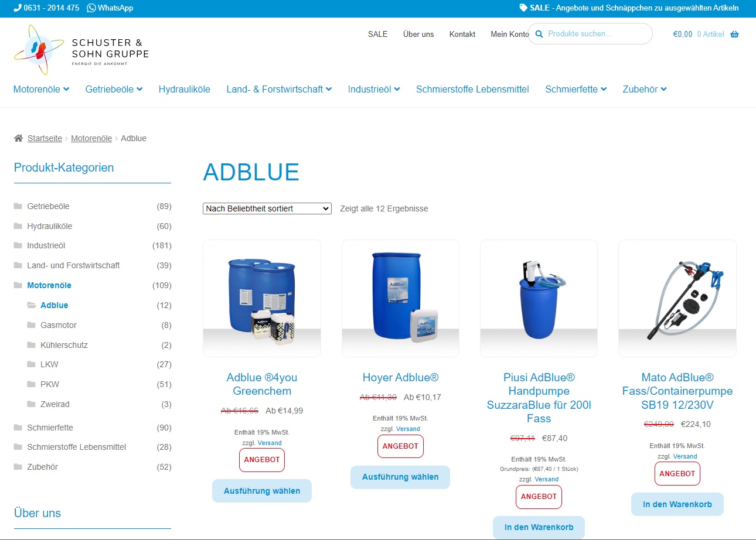Click the home icon in the breadcrumb
756x540 pixels.
18,138
